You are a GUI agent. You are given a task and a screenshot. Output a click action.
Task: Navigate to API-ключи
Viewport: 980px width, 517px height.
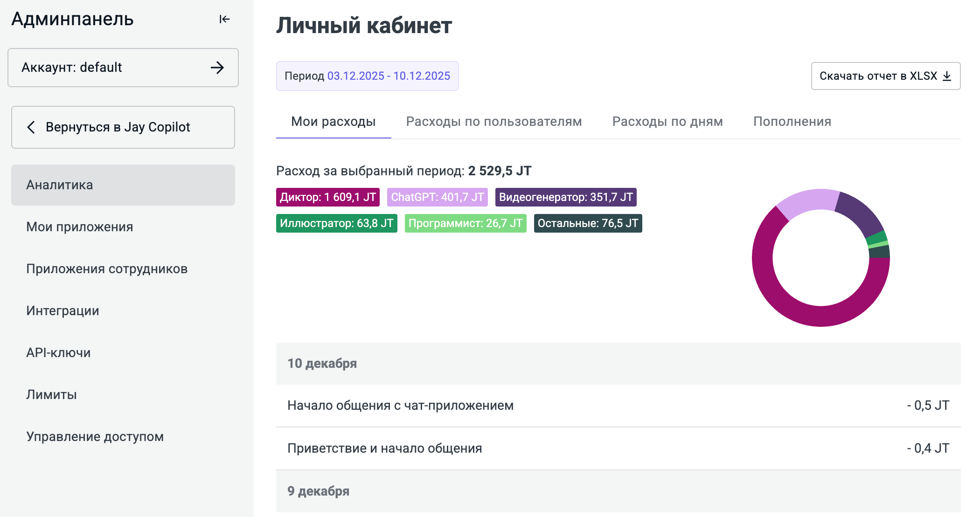(58, 353)
